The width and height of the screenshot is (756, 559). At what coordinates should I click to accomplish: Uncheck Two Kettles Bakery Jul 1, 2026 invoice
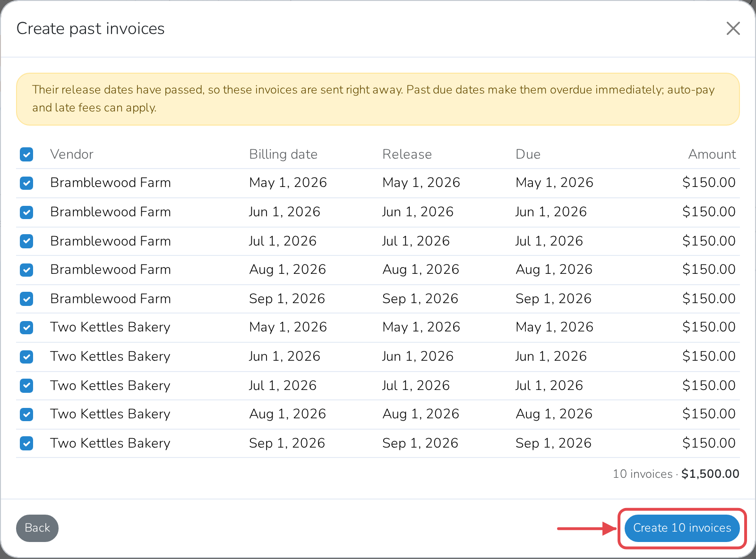coord(26,386)
